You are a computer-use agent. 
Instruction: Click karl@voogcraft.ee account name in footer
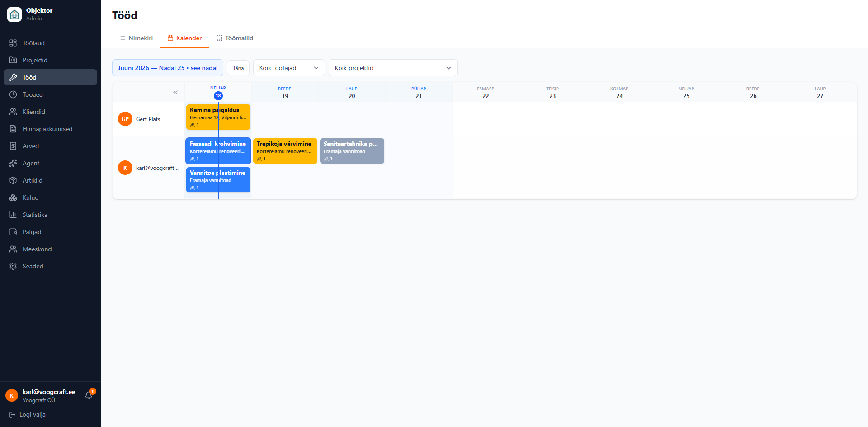pyautogui.click(x=49, y=392)
